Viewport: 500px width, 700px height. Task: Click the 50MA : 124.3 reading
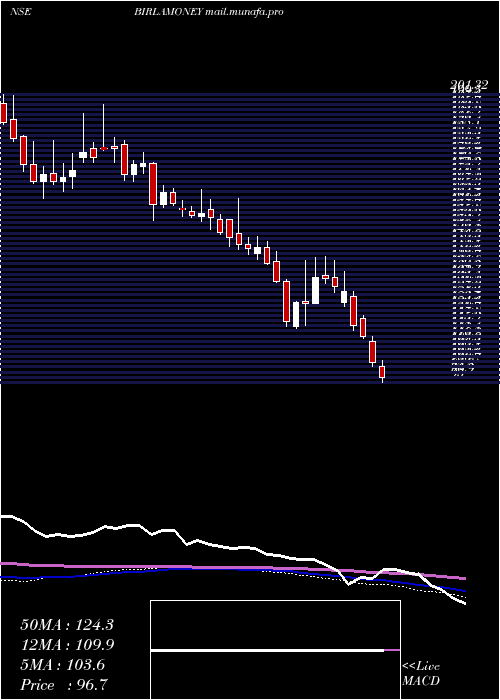67,625
